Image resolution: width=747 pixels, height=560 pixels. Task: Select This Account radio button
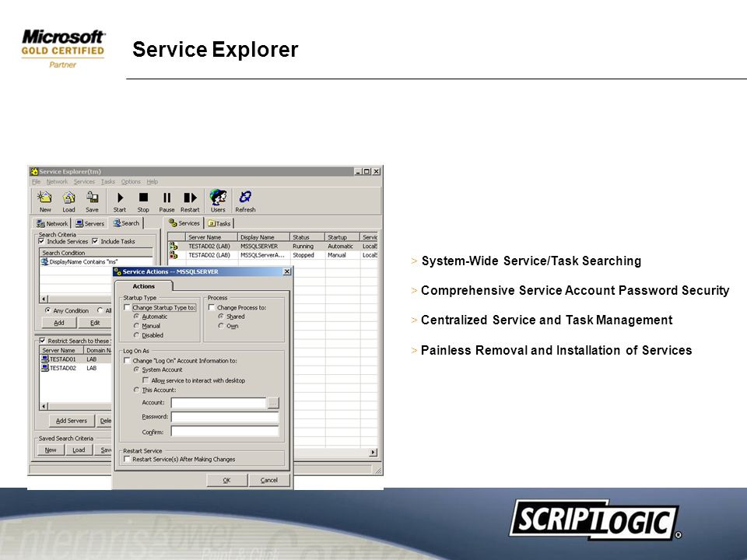coord(136,390)
